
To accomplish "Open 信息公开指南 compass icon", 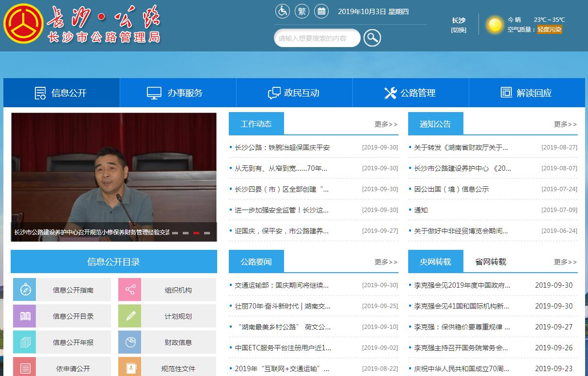I will tap(26, 290).
